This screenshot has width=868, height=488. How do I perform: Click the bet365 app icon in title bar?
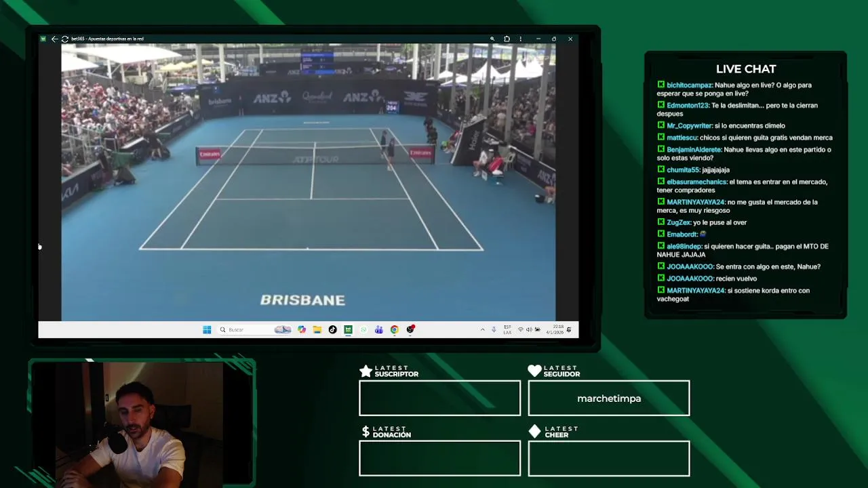click(43, 39)
